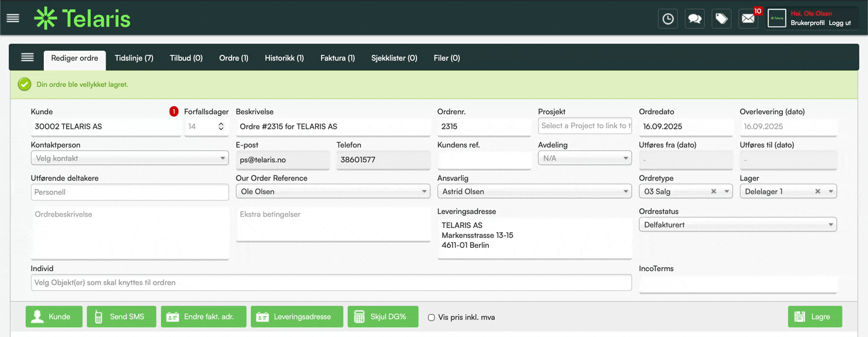Click the Utføres til (dato) field

(788, 160)
